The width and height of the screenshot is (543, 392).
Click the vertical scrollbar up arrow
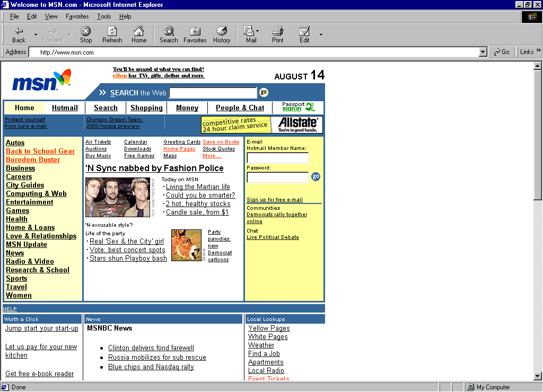[538, 66]
